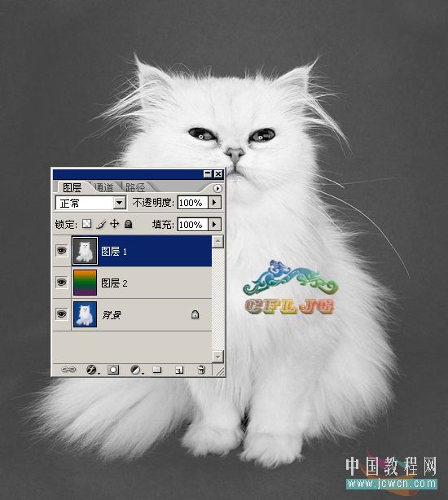
Task: Minimize the layers panel
Action: click(208, 173)
